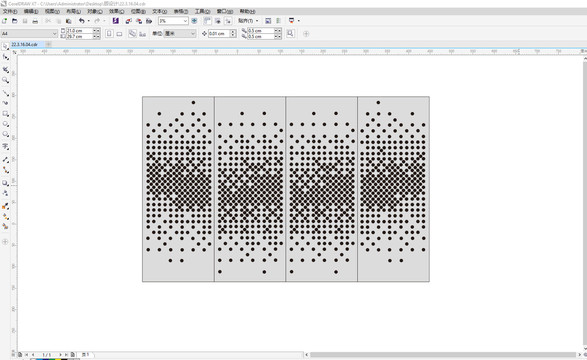Switch page to landscape orientation

coord(119,34)
